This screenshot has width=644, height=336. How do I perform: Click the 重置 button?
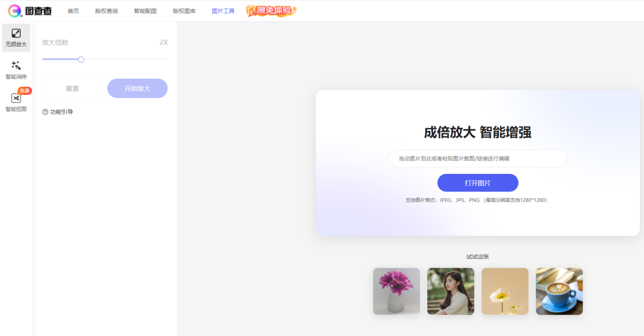coord(71,88)
